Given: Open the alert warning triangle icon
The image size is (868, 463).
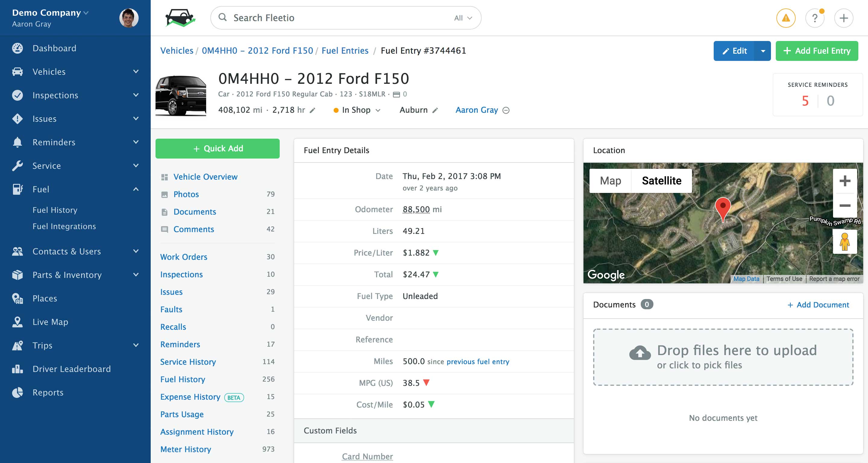Looking at the screenshot, I should click(786, 18).
